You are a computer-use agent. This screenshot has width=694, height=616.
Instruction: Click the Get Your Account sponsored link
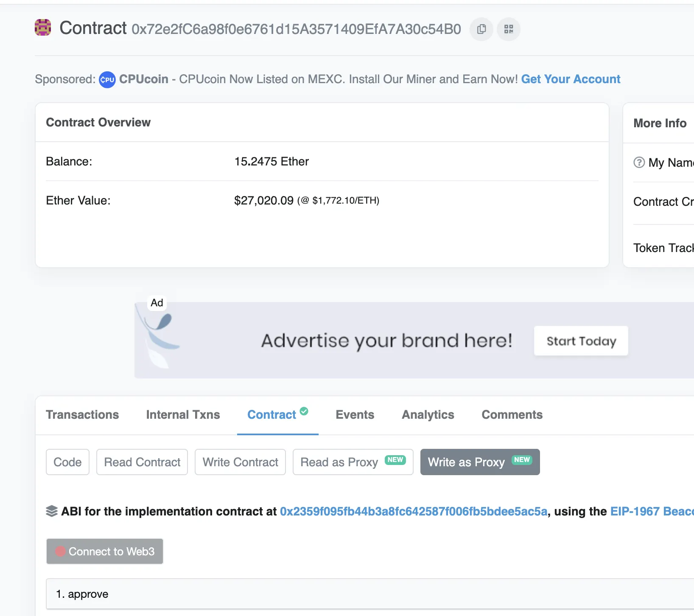tap(571, 79)
